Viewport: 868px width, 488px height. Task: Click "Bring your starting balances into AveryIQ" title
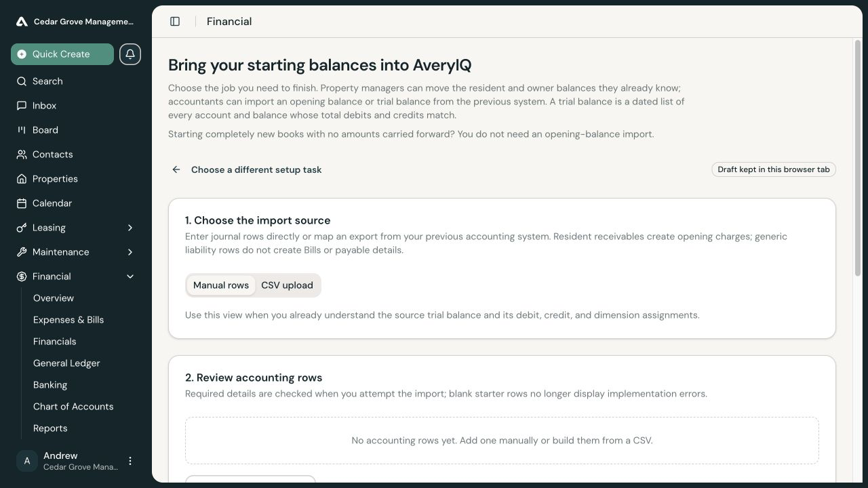coord(319,65)
